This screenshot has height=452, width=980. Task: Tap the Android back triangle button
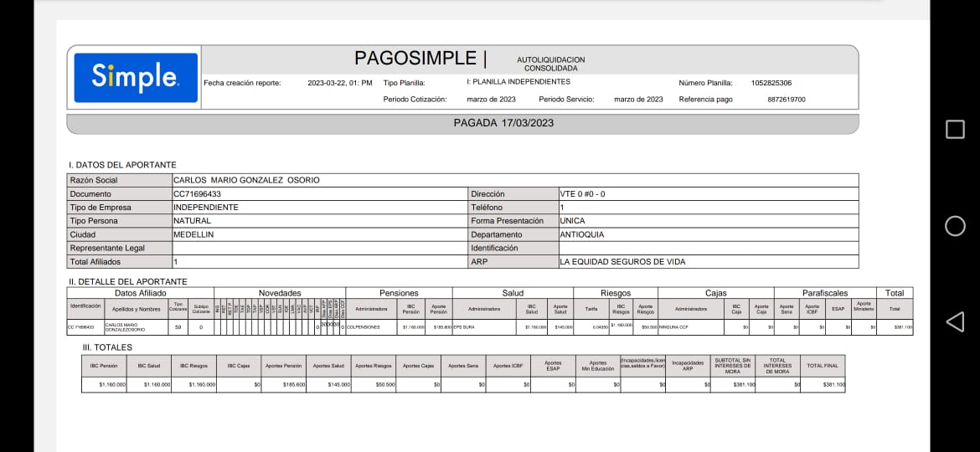point(955,321)
